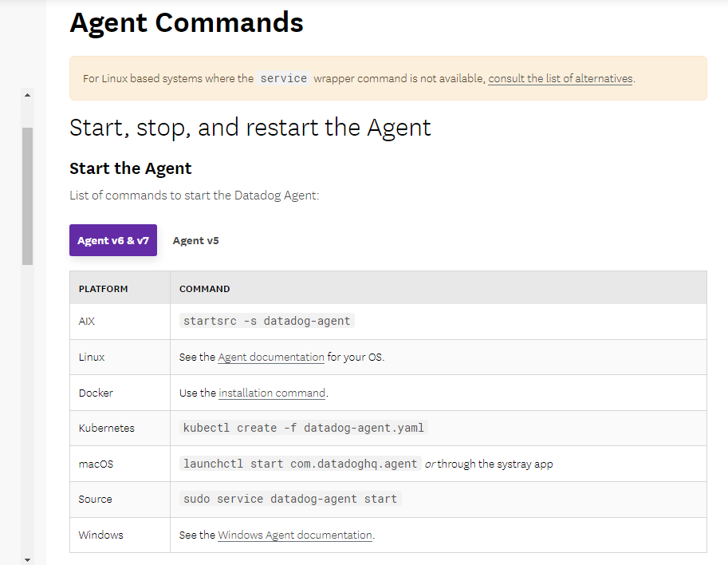Click the Start the Agent subheading
The width and height of the screenshot is (728, 565).
131,168
